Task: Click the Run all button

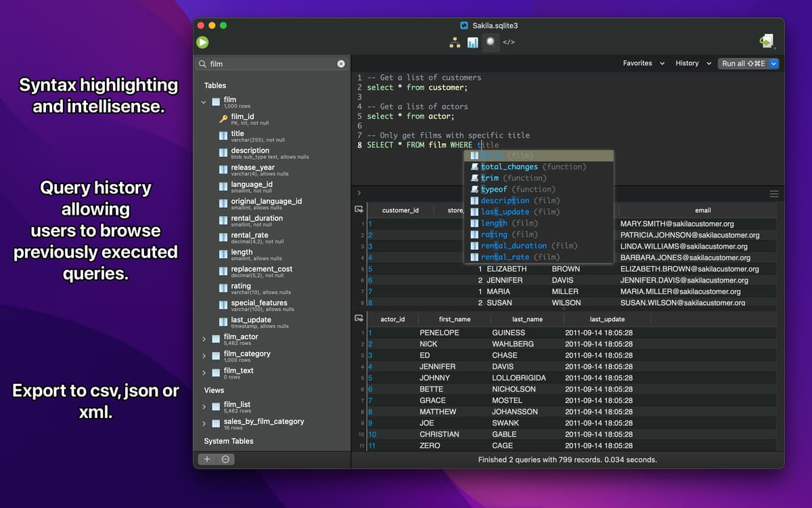Action: [743, 64]
